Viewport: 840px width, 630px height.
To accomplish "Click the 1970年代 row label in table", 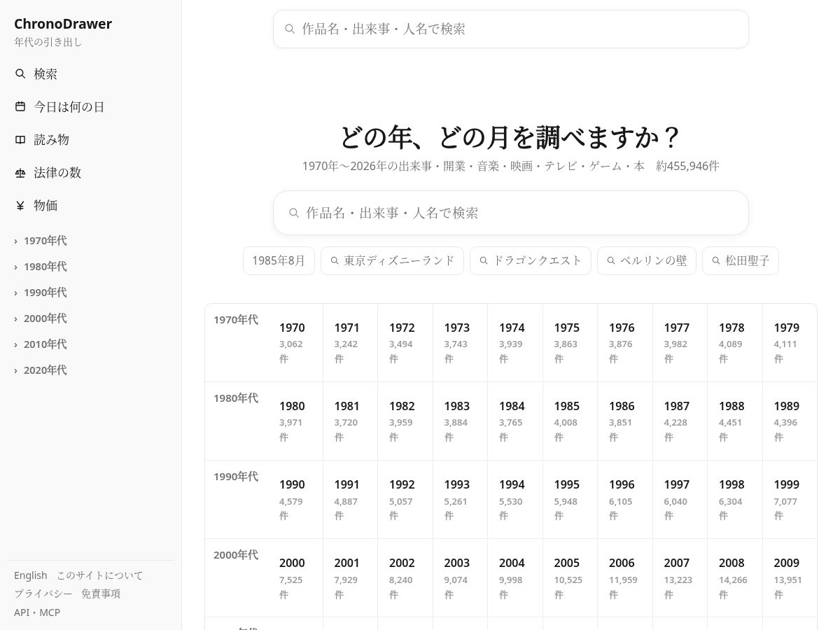I will 236,320.
